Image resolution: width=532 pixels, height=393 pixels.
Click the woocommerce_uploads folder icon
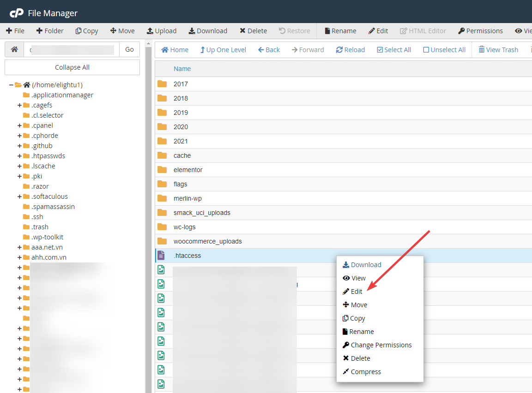162,241
